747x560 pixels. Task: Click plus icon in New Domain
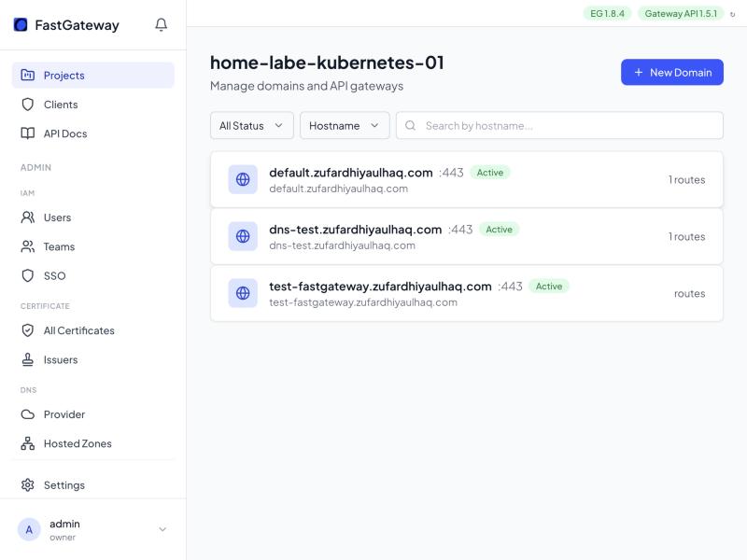coord(639,73)
